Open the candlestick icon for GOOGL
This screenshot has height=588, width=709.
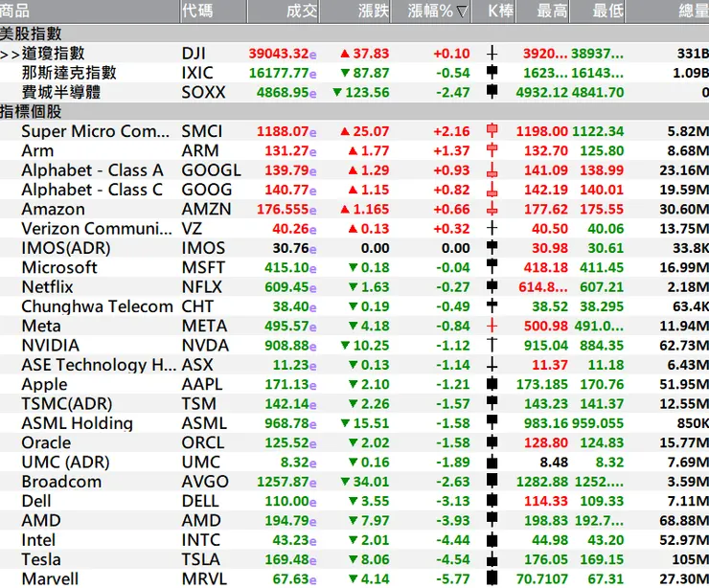pos(492,170)
